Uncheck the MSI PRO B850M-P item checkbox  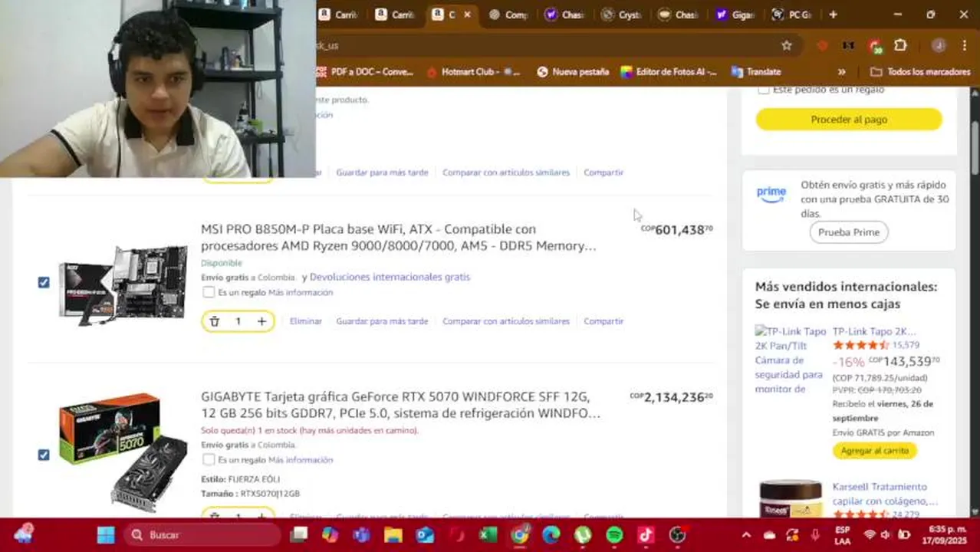coord(44,282)
